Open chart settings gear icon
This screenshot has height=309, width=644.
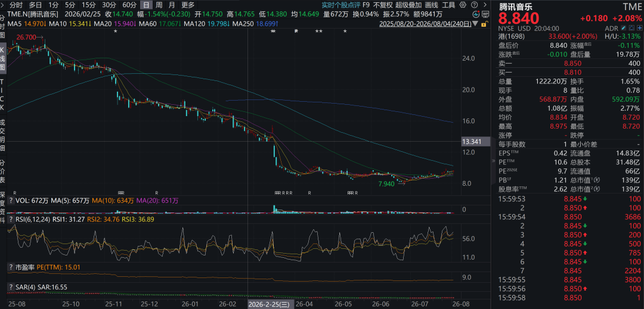pyautogui.click(x=463, y=5)
